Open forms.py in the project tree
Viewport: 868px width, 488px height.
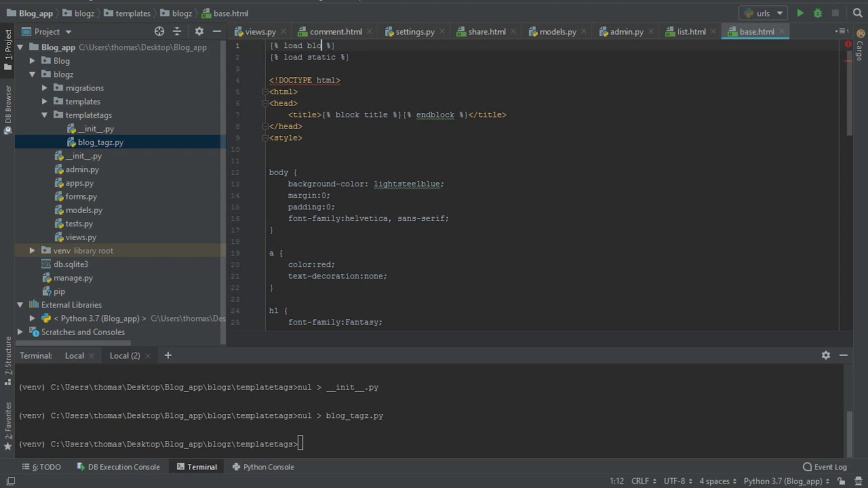click(x=81, y=197)
